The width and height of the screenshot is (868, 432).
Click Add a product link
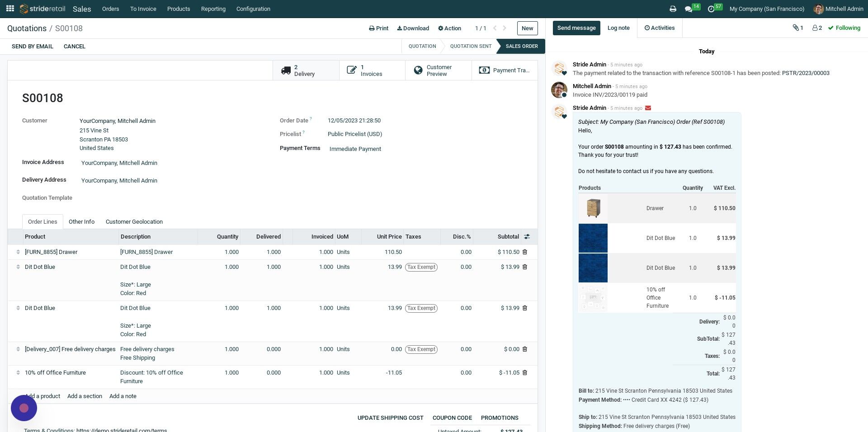coord(42,396)
